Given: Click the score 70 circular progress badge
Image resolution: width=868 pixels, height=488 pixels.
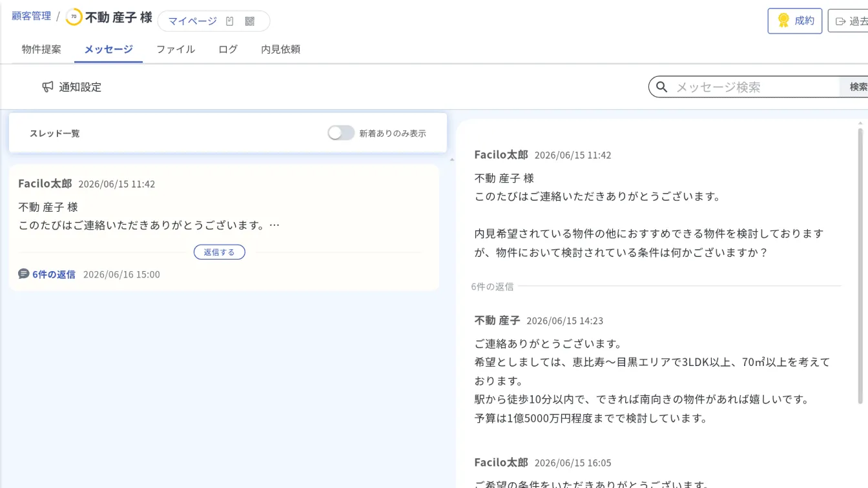Looking at the screenshot, I should tap(74, 17).
